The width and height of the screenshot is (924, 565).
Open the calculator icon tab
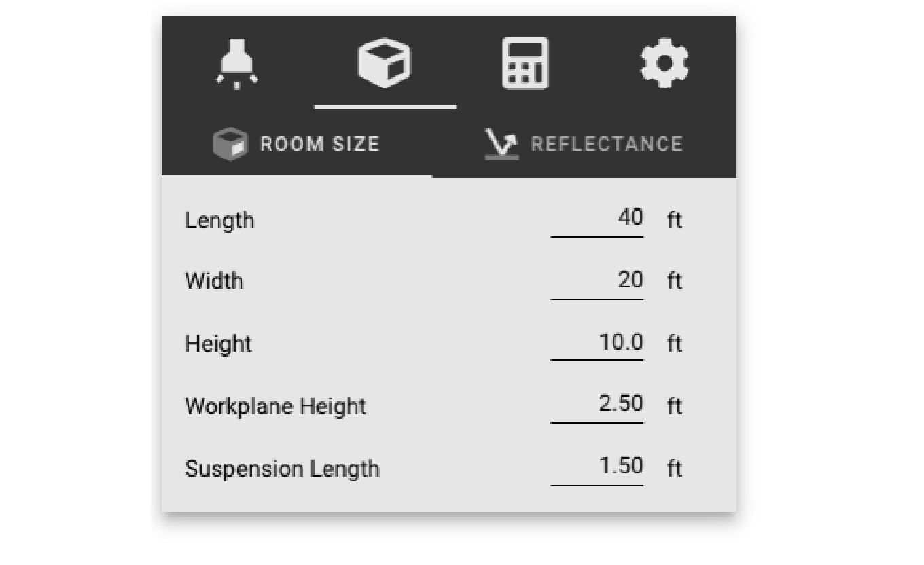click(525, 64)
